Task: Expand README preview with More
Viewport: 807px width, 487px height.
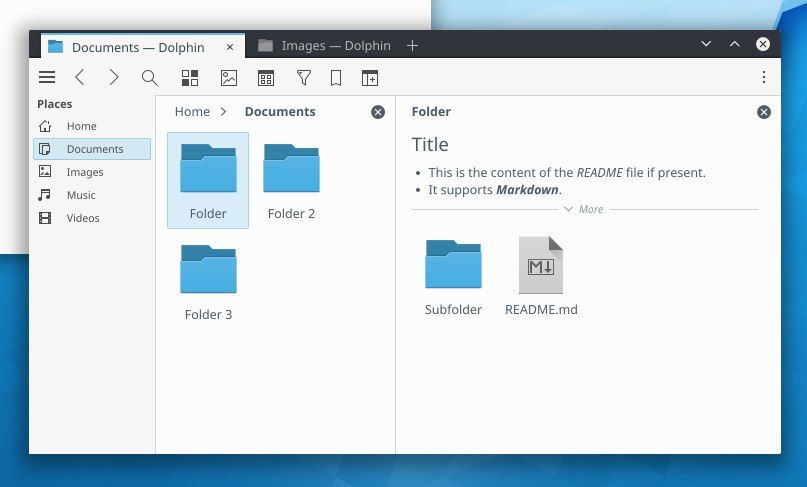Action: coord(584,210)
